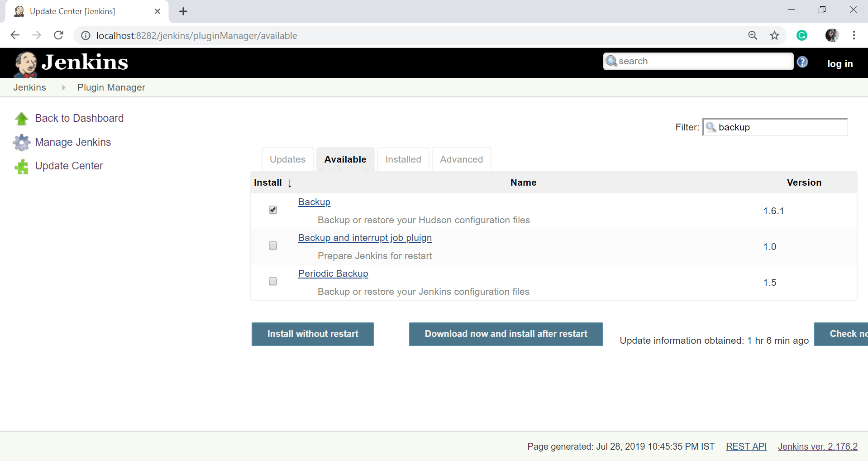The image size is (868, 461).
Task: Select the Available tab
Action: [x=345, y=159]
